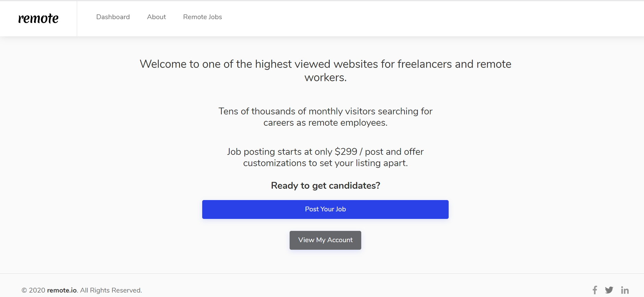Click the 'All Rights Reserved.' footer text

(x=111, y=290)
